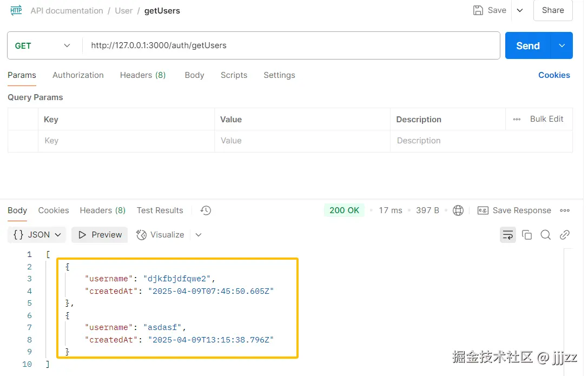Click Save Response button
588x376 pixels.
514,210
